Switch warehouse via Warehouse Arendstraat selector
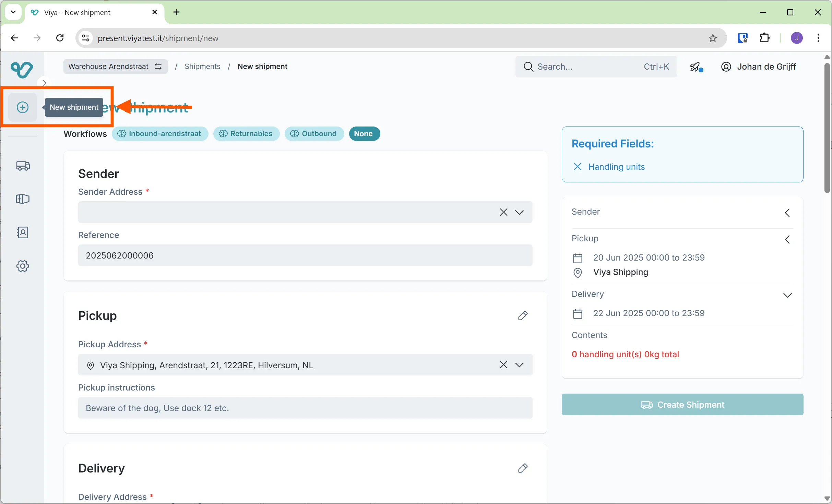This screenshot has width=832, height=504. (115, 67)
